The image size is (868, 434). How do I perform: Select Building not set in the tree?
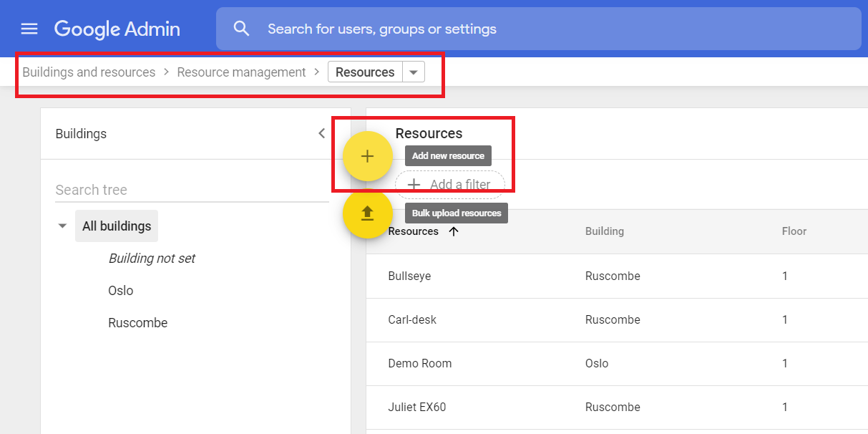[152, 259]
